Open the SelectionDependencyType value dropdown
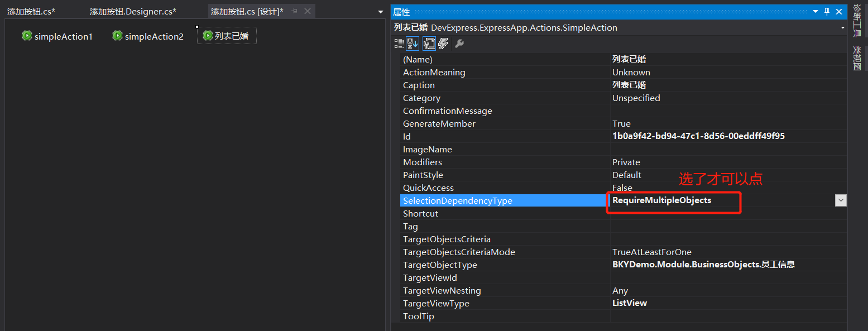The image size is (868, 331). point(841,200)
